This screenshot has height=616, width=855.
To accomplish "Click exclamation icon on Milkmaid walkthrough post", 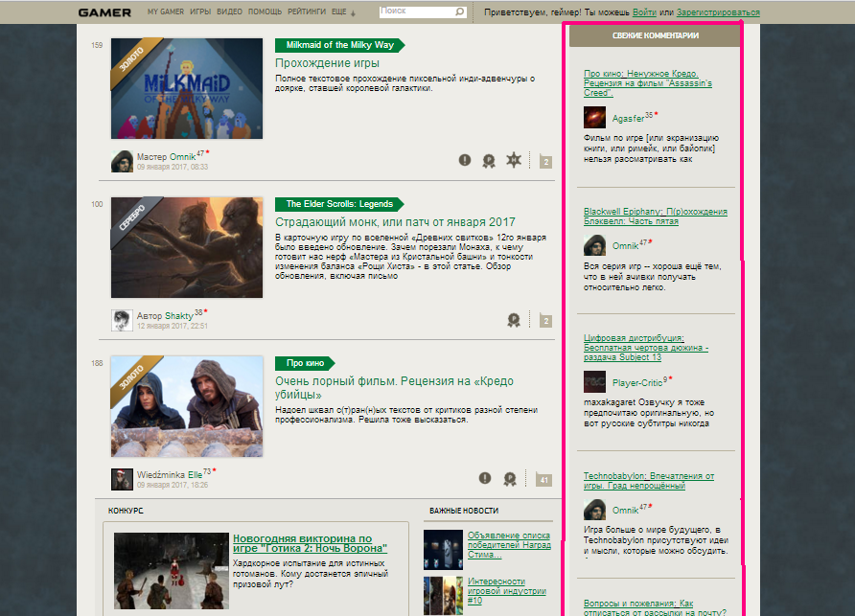I will tap(465, 160).
